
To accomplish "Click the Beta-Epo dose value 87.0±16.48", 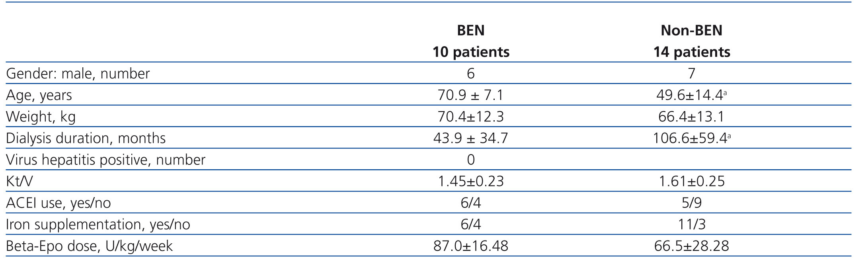I will pyautogui.click(x=471, y=246).
